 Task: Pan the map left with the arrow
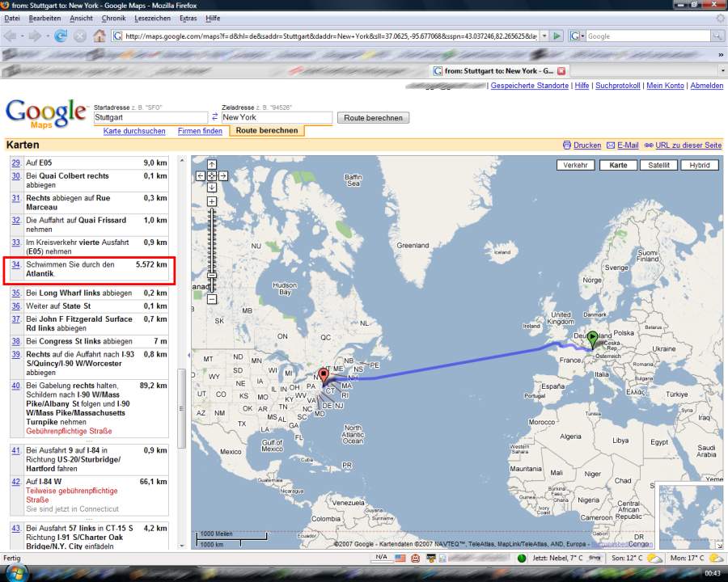coord(200,176)
